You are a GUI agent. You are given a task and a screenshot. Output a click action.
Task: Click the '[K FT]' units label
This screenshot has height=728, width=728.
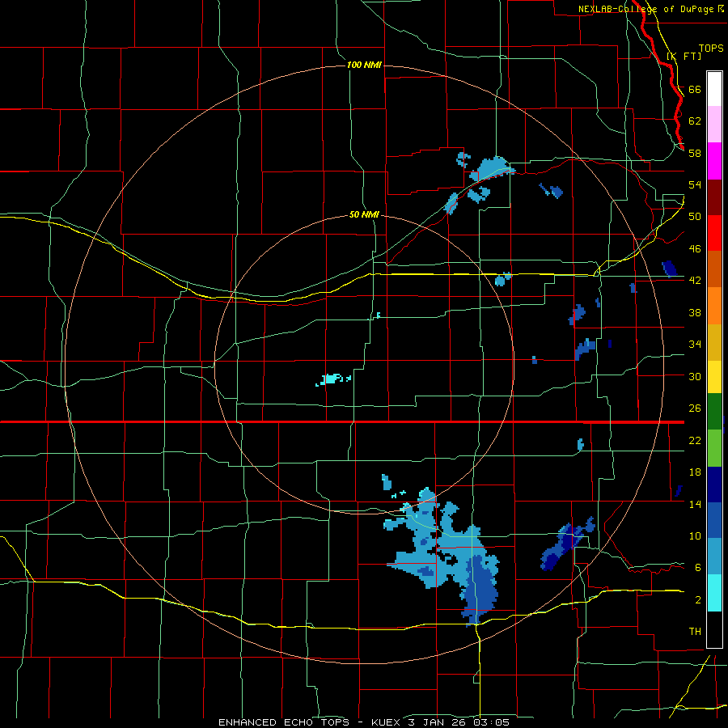(684, 56)
